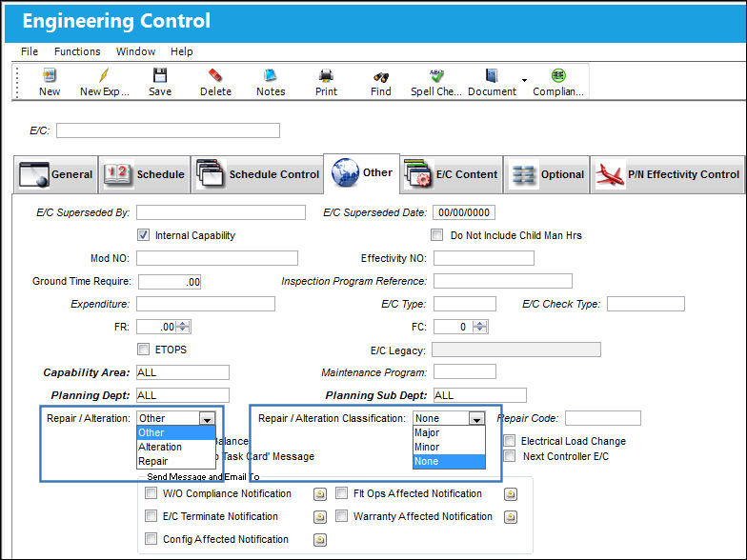Switch to the E/C Content tab
The height and width of the screenshot is (560, 747).
coord(452,175)
